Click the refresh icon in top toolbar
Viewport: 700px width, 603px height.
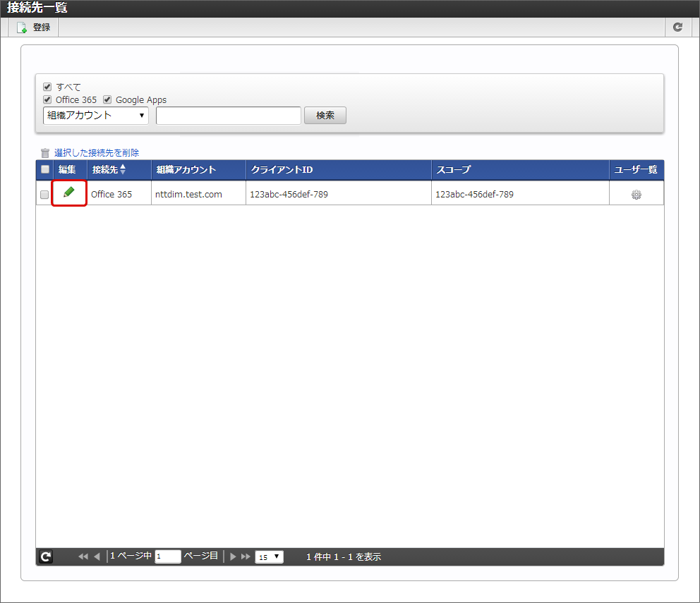pyautogui.click(x=677, y=28)
